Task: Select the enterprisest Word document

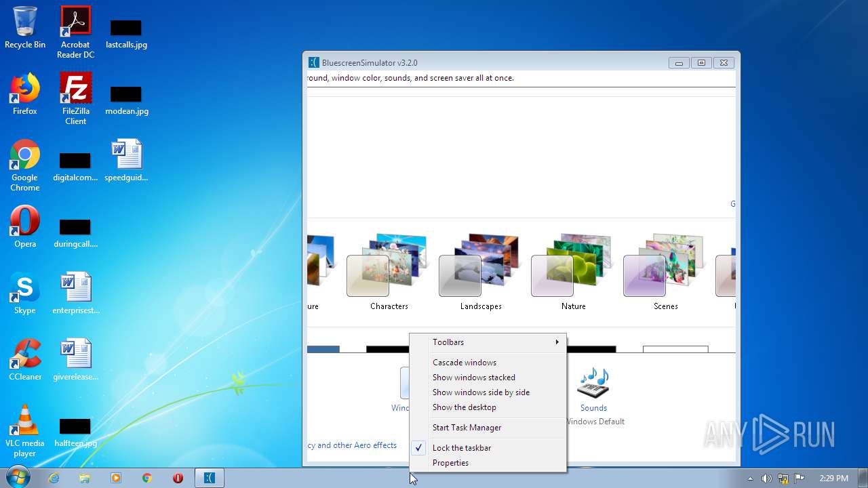Action: tap(75, 293)
